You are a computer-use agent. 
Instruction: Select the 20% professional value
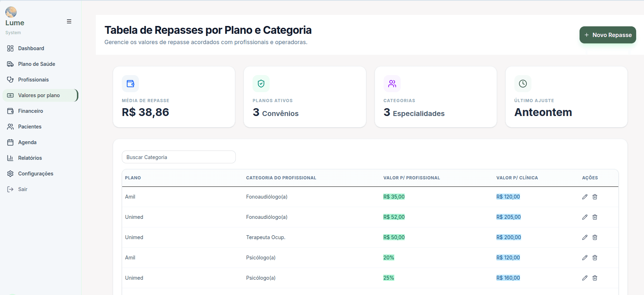tap(389, 258)
